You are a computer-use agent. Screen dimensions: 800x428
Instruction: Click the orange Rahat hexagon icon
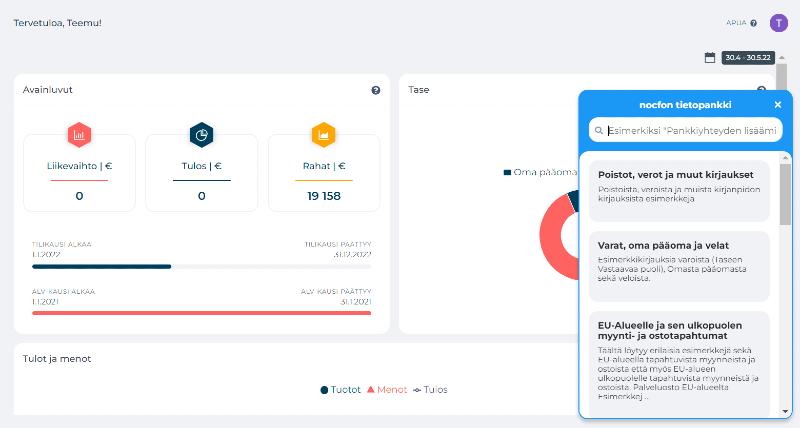323,135
